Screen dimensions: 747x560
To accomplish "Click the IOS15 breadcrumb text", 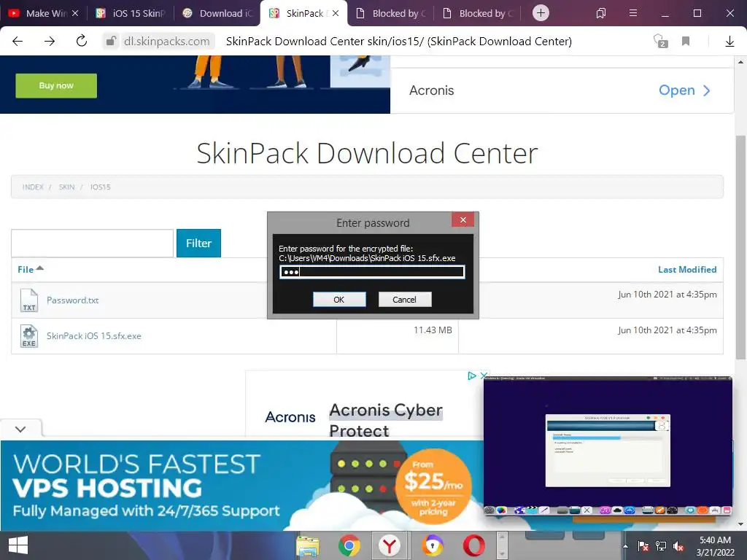I will tap(101, 187).
